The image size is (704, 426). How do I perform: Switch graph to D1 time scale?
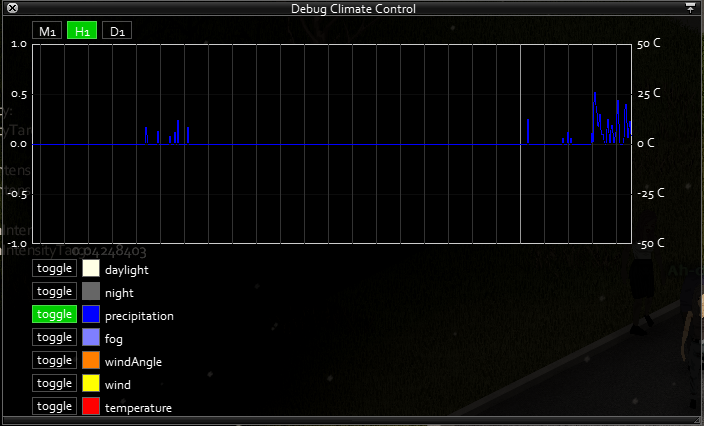pos(117,31)
